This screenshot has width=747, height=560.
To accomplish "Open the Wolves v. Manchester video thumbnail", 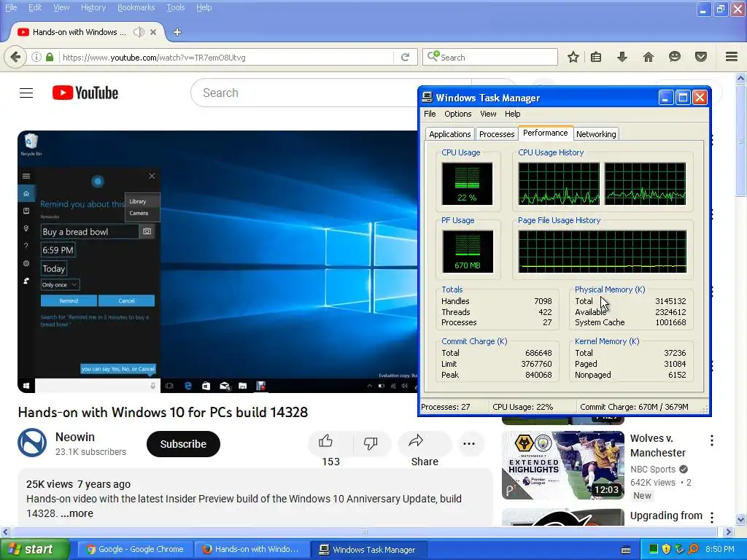I will [562, 464].
